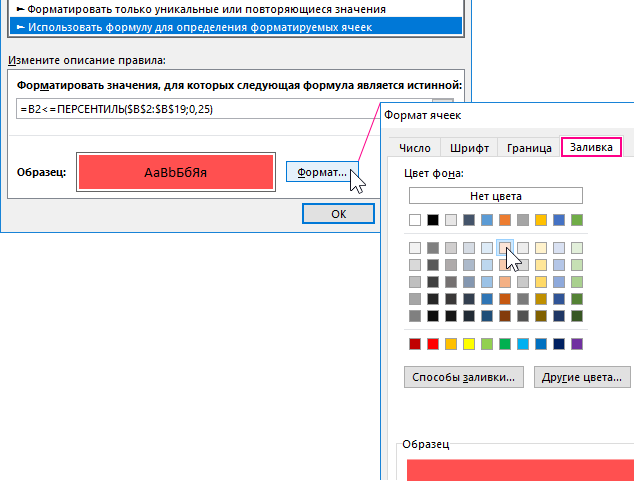Pick the white swatch in the top color row
Image resolution: width=634 pixels, height=481 pixels.
pyautogui.click(x=415, y=220)
